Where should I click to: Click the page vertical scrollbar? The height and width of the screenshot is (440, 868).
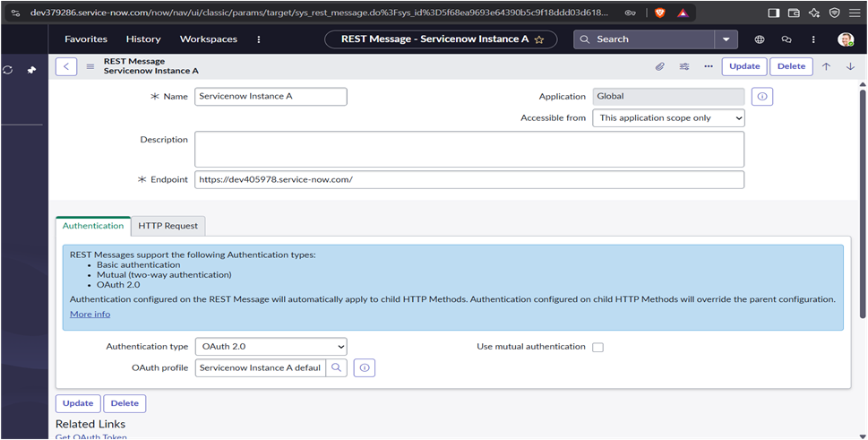coord(862,203)
